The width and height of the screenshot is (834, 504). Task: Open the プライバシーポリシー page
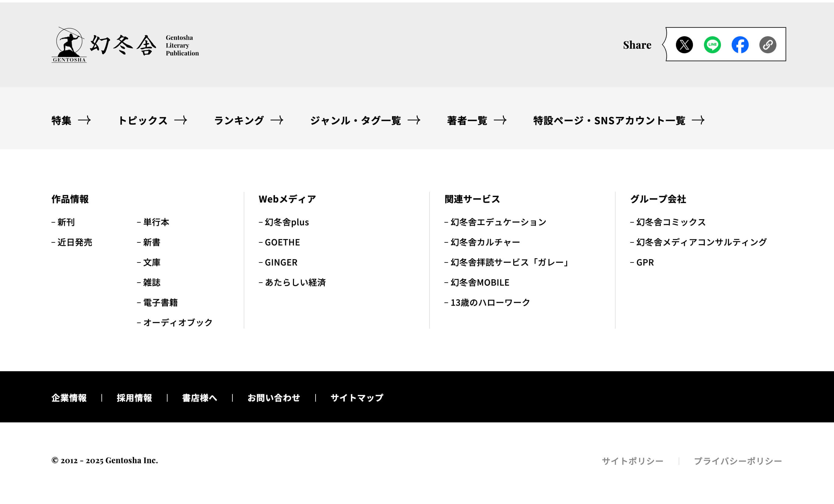pyautogui.click(x=738, y=460)
